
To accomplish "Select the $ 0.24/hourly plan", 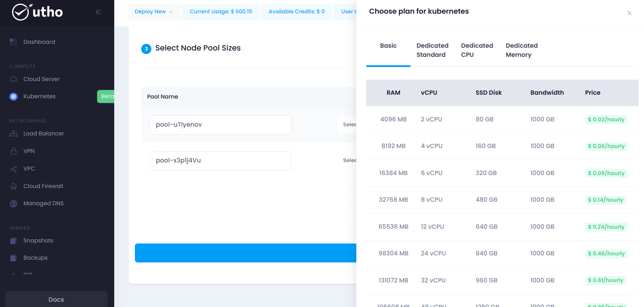I will point(606,227).
